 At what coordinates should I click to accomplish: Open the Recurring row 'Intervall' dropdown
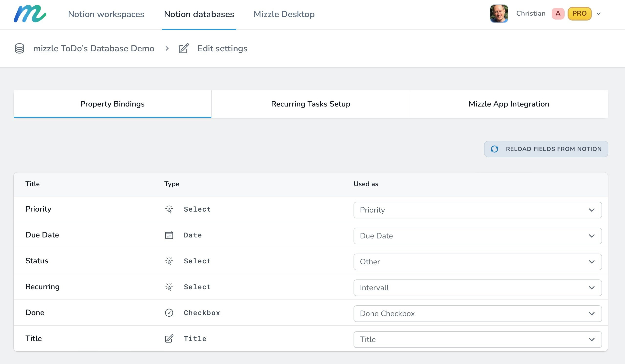coord(477,288)
